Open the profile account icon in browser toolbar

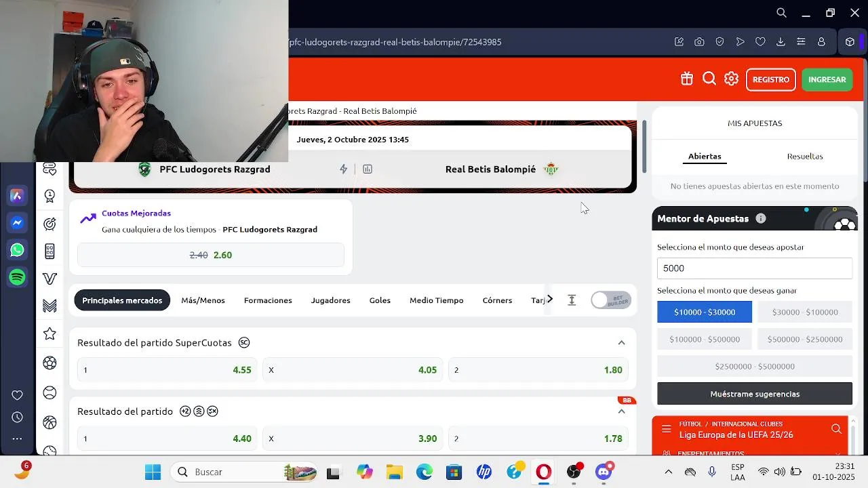[x=821, y=42]
